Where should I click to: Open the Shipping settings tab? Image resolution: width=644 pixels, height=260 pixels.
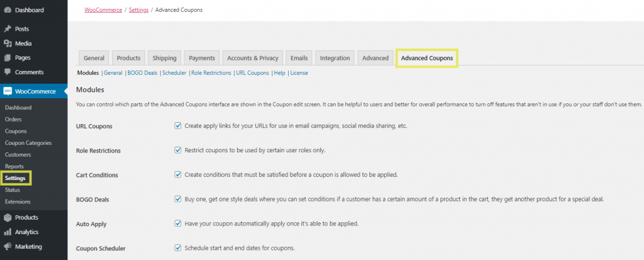(164, 58)
